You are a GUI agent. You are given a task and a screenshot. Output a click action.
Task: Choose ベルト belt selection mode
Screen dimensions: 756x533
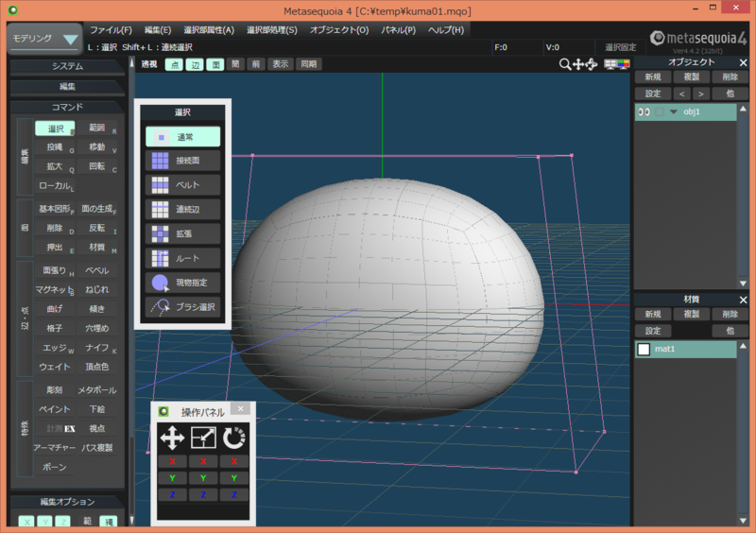pyautogui.click(x=182, y=184)
